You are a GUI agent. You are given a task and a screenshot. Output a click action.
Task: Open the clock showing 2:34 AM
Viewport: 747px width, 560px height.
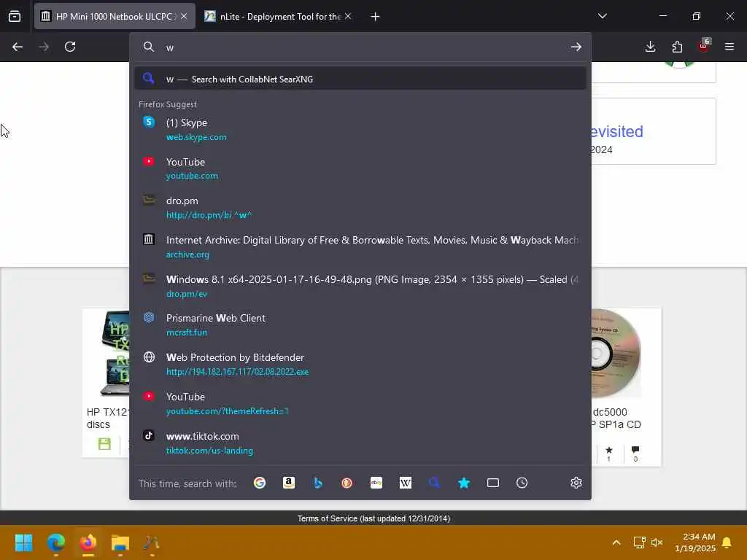tap(695, 542)
